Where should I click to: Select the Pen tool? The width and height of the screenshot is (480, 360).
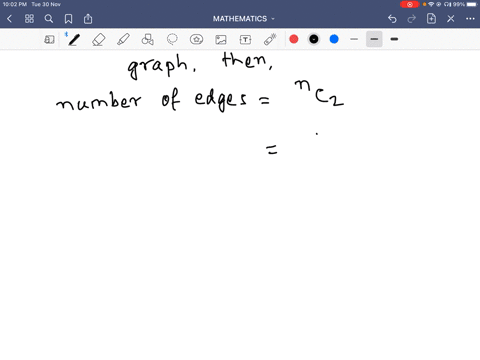[x=74, y=40]
